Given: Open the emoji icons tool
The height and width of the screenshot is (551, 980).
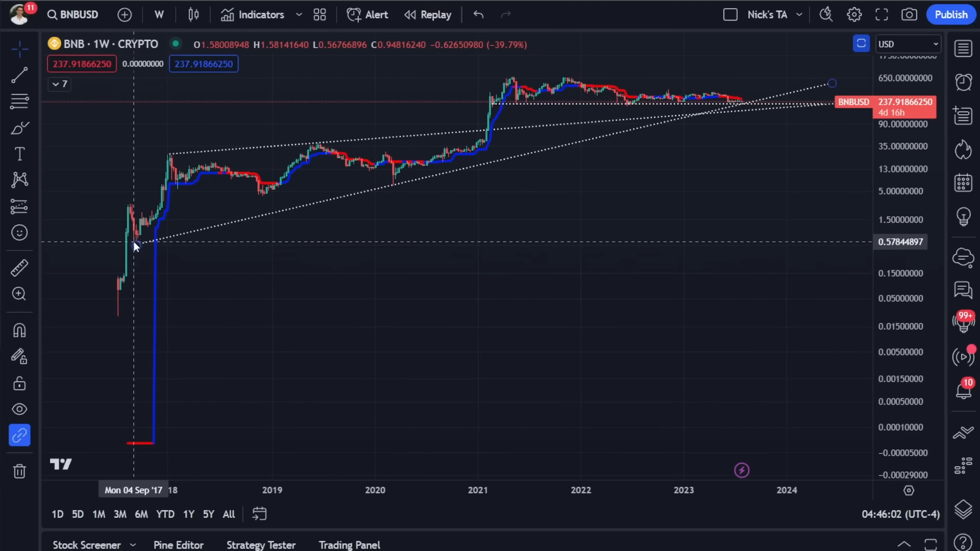Looking at the screenshot, I should (19, 233).
